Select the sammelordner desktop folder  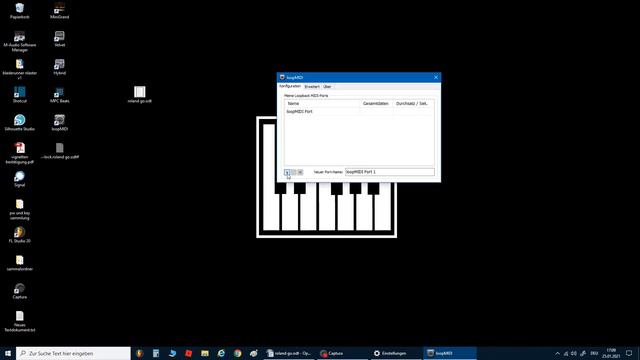[20, 263]
